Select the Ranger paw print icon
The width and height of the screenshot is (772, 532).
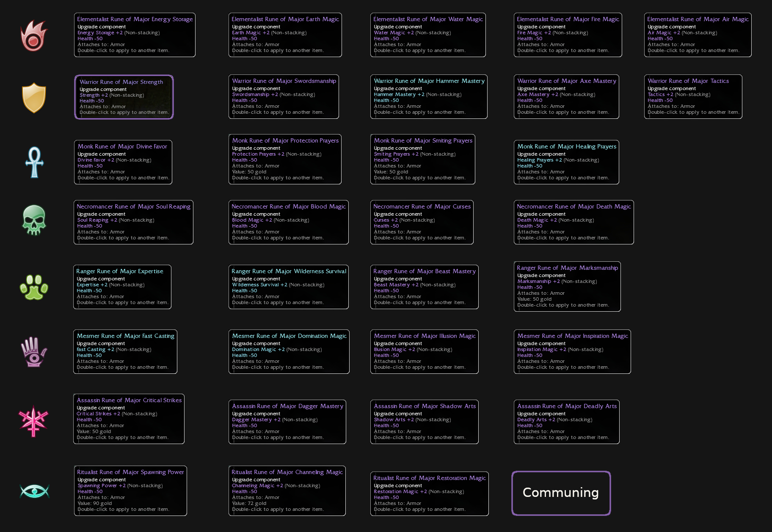34,287
